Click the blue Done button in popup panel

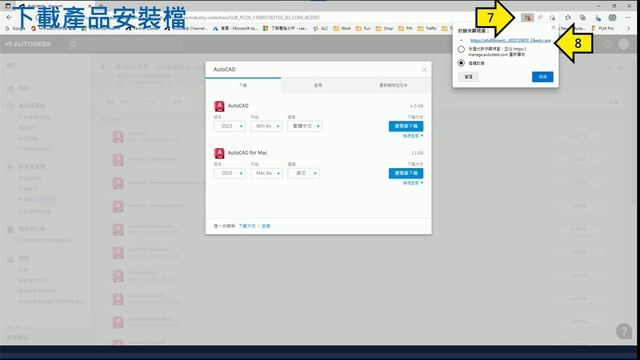(x=542, y=77)
